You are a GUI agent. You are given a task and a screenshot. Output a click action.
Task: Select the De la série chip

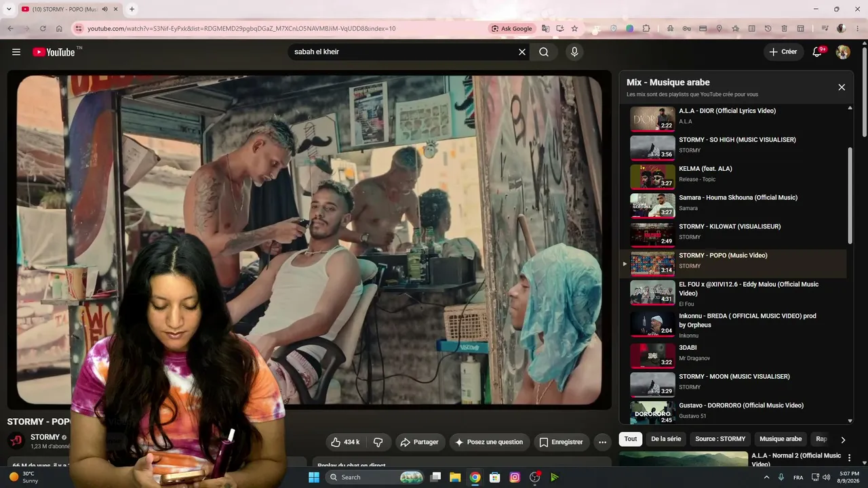pyautogui.click(x=666, y=439)
